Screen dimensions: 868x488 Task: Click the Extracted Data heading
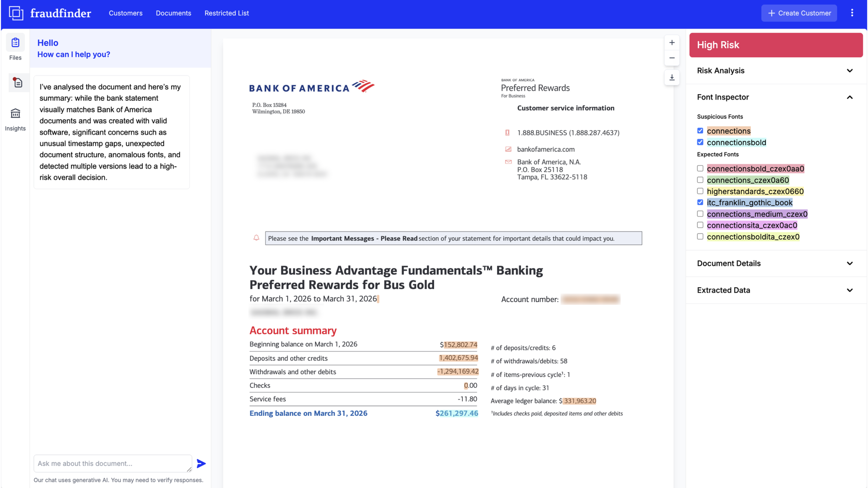pos(723,290)
